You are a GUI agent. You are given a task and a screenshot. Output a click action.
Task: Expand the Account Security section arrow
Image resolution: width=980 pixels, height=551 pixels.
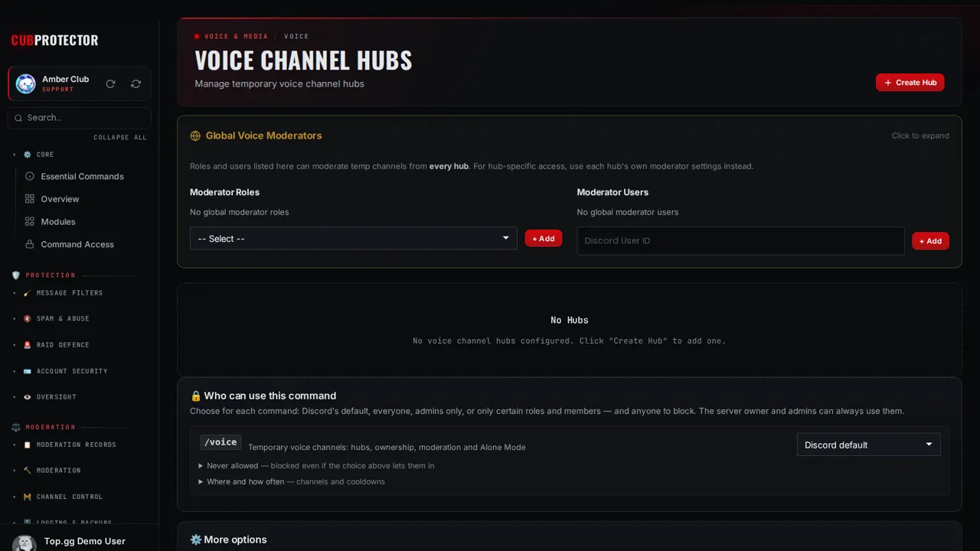tap(15, 371)
